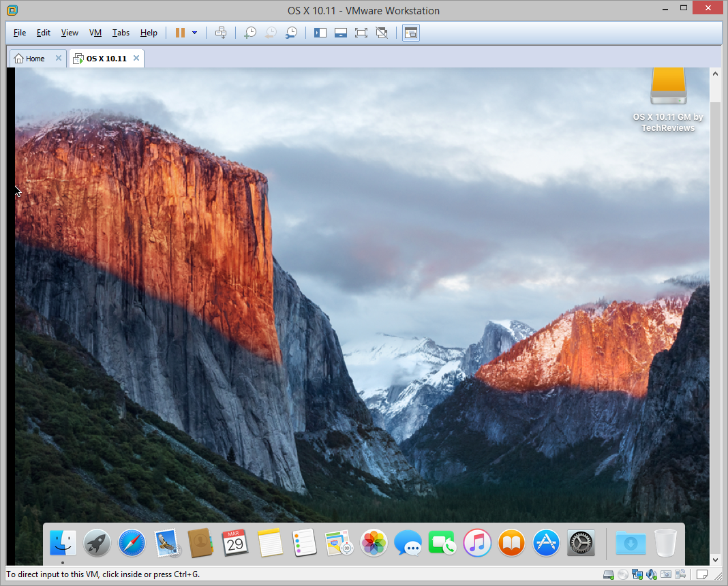The height and width of the screenshot is (586, 728).
Task: Open Maps in the Dock
Action: (x=339, y=542)
